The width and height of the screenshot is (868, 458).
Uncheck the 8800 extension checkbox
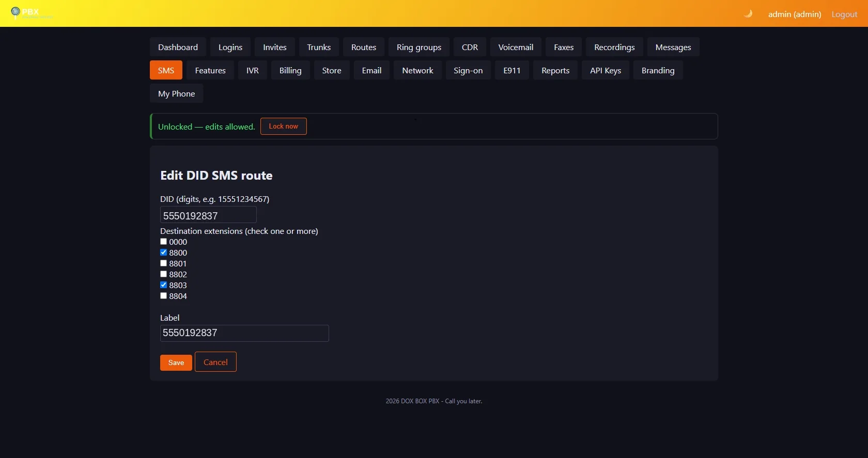tap(163, 252)
